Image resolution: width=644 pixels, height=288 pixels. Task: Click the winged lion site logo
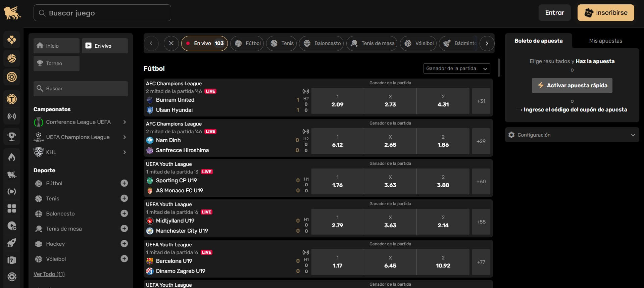[12, 13]
